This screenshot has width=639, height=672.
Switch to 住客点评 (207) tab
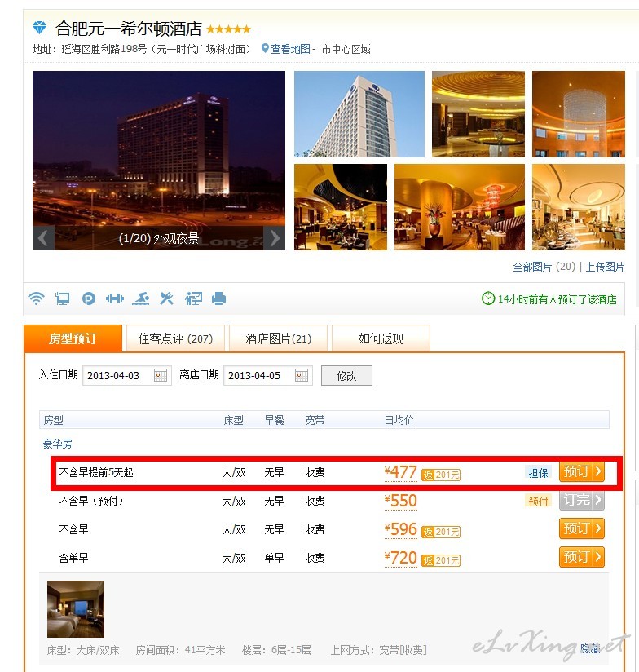pyautogui.click(x=175, y=338)
